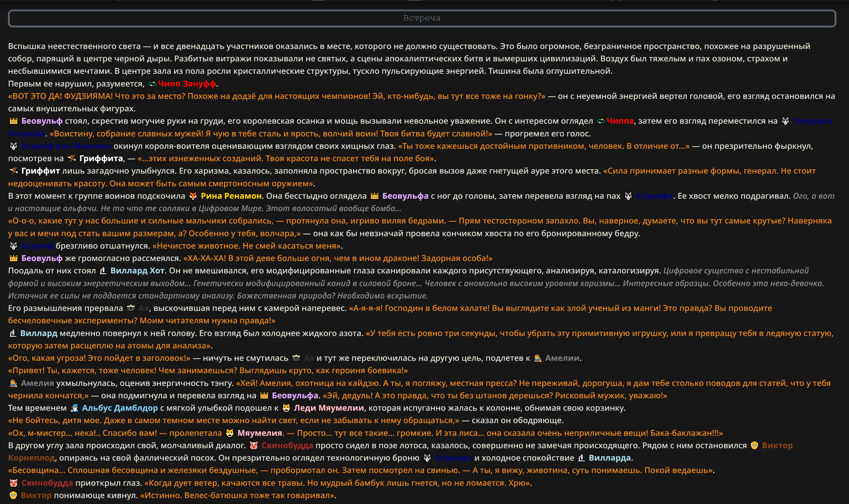The height and width of the screenshot is (504, 849).
Task: Select the dark-blue name «Ксариф ван Маанвен»
Action: 66,146
